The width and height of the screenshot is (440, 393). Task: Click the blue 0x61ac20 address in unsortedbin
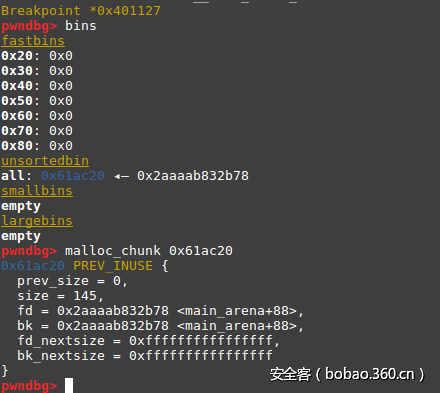[x=73, y=176]
